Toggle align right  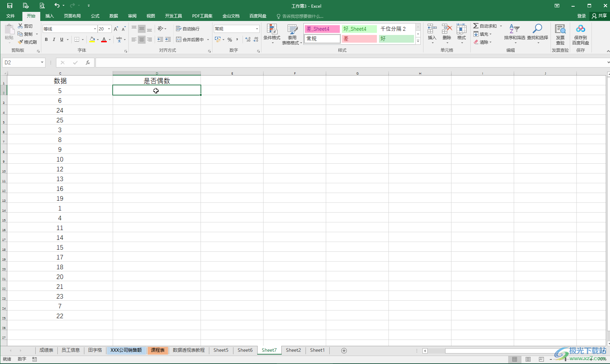point(149,40)
